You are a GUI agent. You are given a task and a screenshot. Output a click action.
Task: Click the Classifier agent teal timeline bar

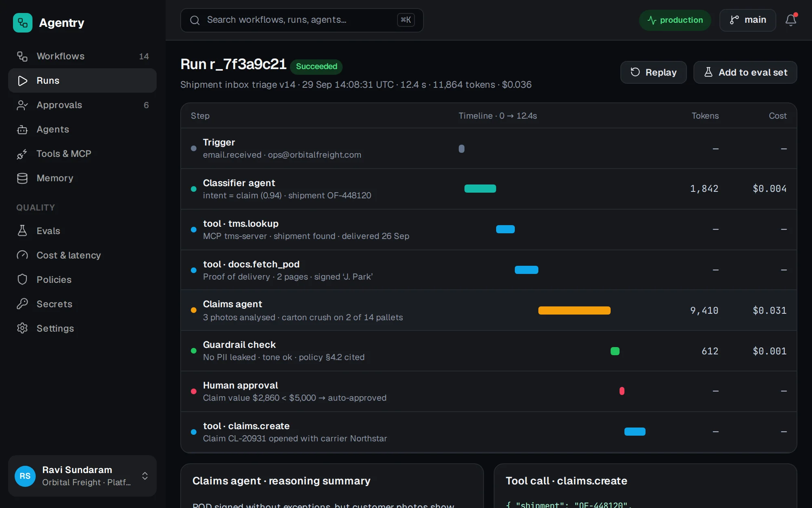click(x=480, y=189)
